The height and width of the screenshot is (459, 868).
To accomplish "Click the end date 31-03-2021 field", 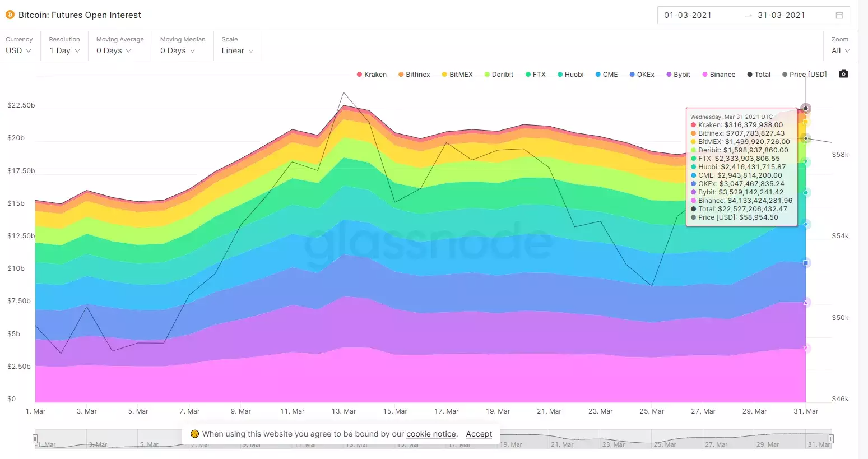I will (781, 15).
